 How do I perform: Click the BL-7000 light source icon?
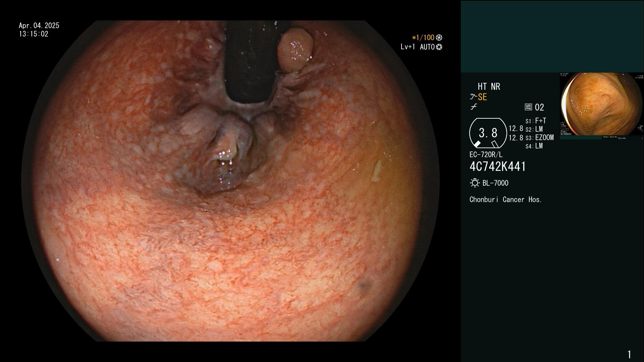tap(475, 183)
